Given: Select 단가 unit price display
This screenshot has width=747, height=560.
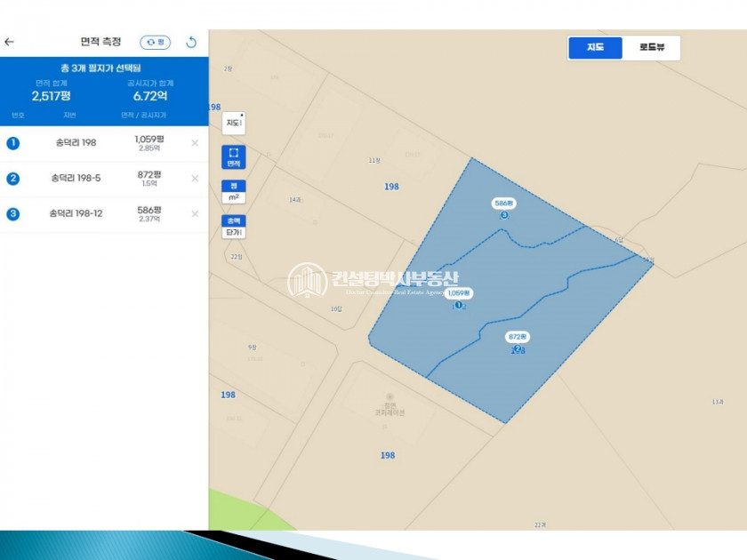Looking at the screenshot, I should (x=233, y=232).
